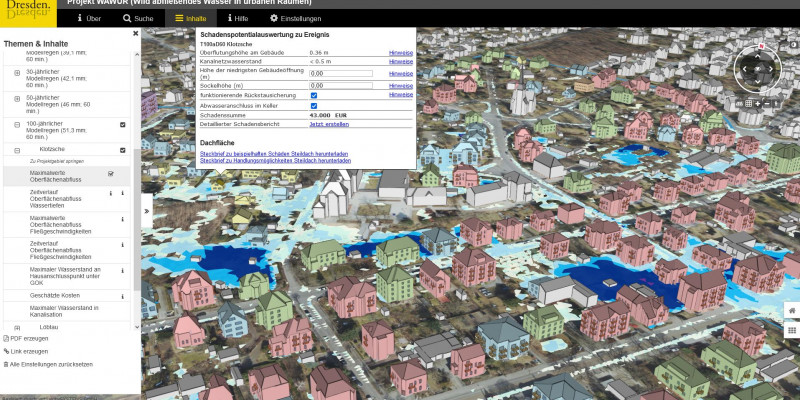Open the Über menu

89,18
